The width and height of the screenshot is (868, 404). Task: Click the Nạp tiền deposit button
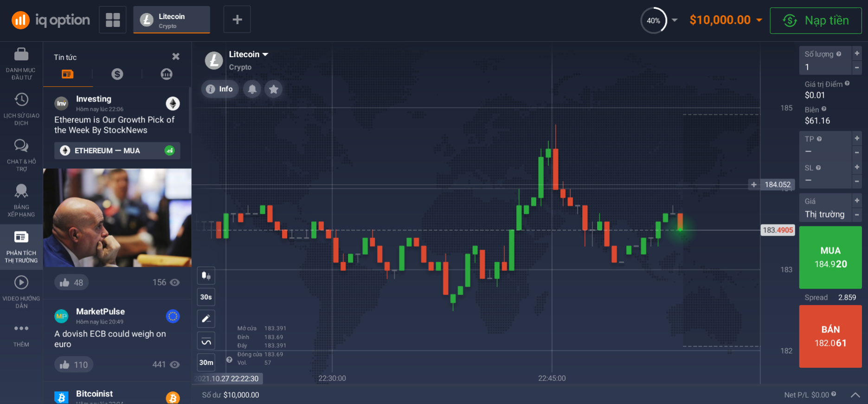click(x=816, y=20)
